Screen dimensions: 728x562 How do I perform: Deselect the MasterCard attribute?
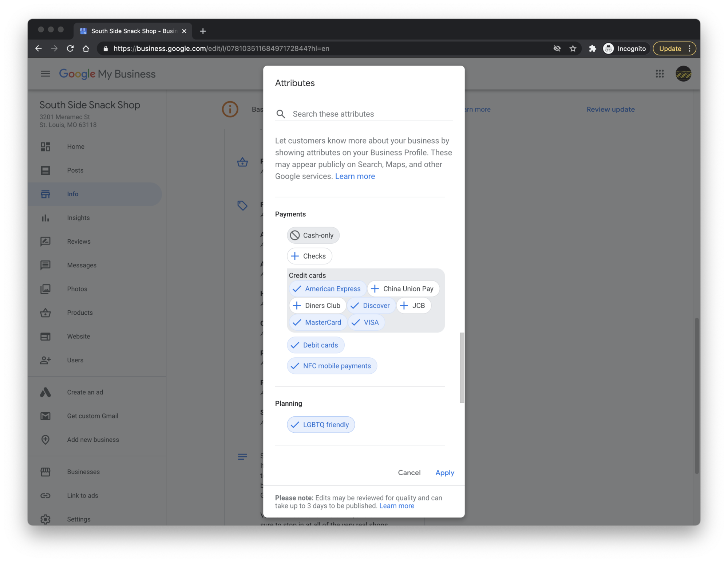[x=318, y=322]
